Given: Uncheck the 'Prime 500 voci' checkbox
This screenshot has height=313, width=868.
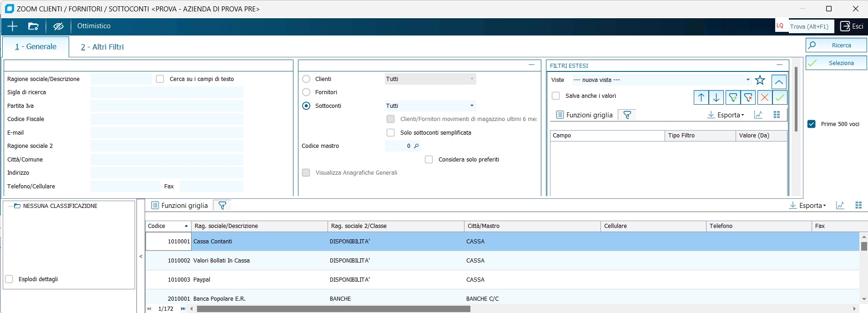Looking at the screenshot, I should [x=812, y=124].
